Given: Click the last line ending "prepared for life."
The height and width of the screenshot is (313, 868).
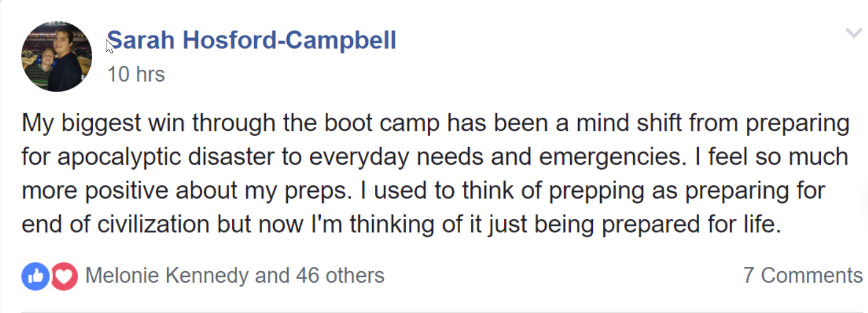Looking at the screenshot, I should click(x=401, y=225).
